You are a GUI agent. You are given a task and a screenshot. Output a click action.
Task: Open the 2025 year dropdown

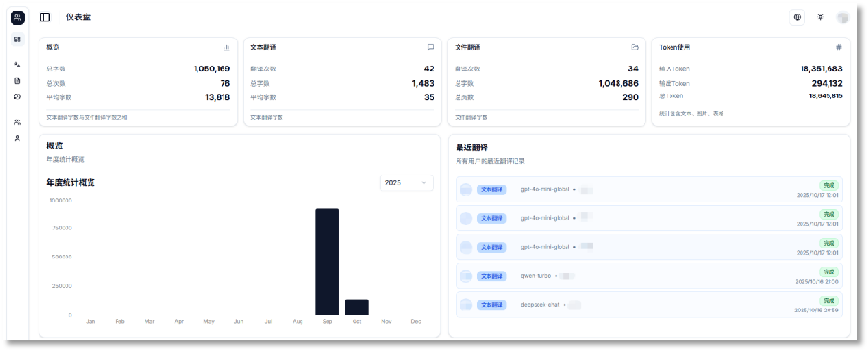coord(407,183)
